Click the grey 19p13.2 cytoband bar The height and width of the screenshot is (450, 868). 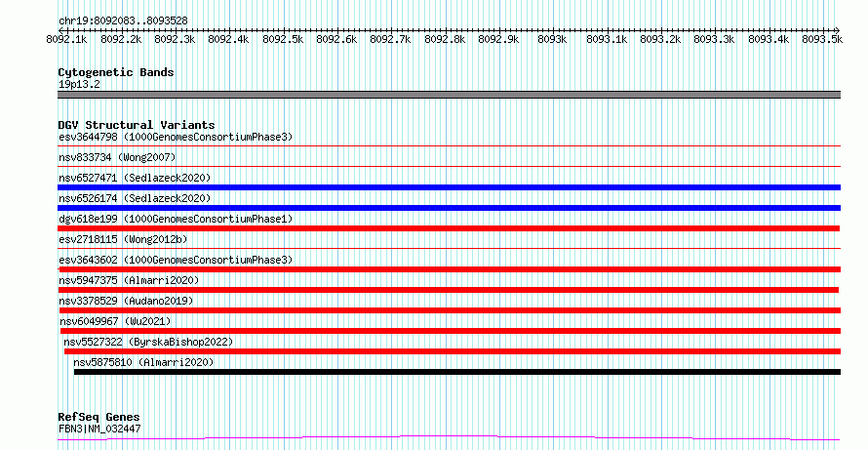[x=449, y=95]
